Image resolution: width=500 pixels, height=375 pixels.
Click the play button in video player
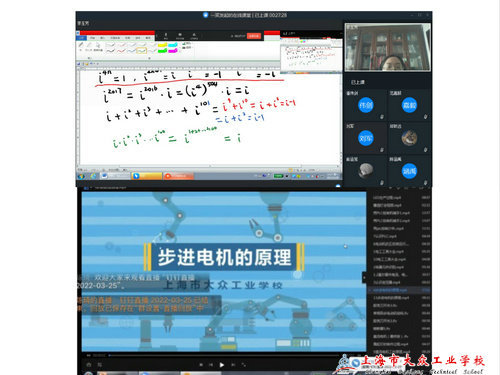pos(222,365)
